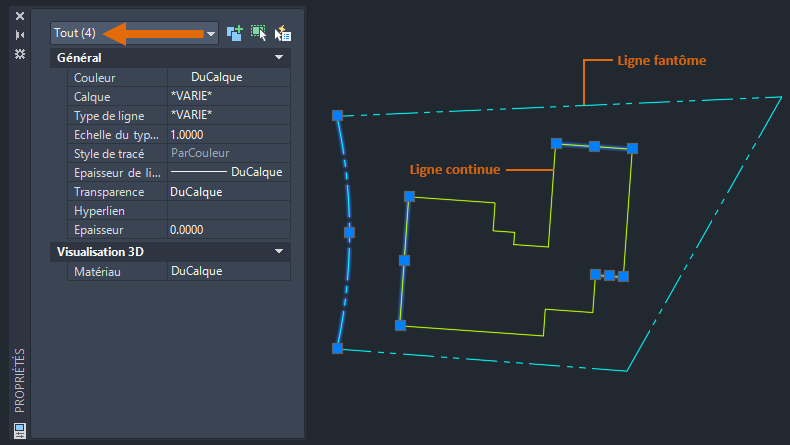Click the Type de ligne *VARIE* field

coord(229,115)
